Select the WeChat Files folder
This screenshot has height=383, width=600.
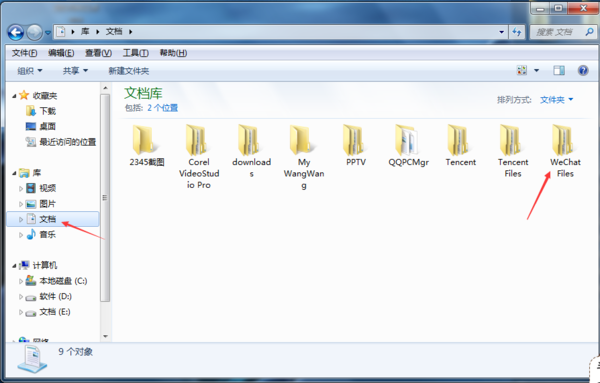[x=565, y=151]
